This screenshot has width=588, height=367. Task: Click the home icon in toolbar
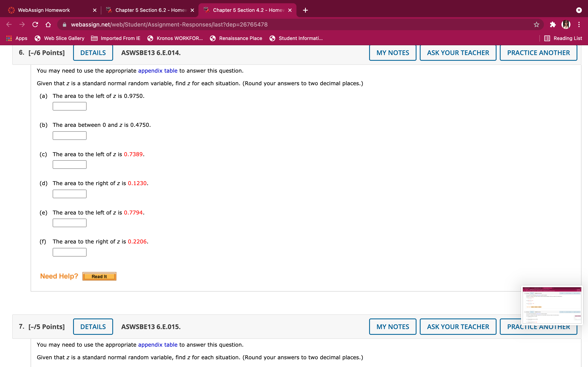pyautogui.click(x=48, y=24)
